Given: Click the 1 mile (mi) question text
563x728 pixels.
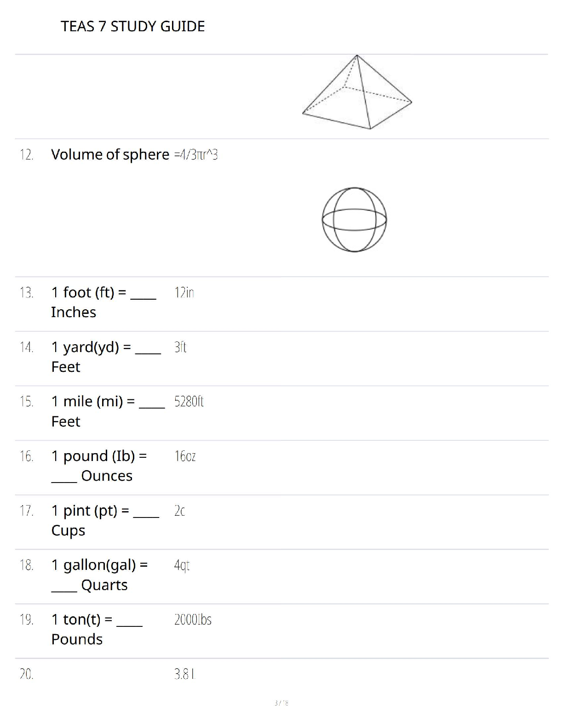Looking at the screenshot, I should point(108,411).
